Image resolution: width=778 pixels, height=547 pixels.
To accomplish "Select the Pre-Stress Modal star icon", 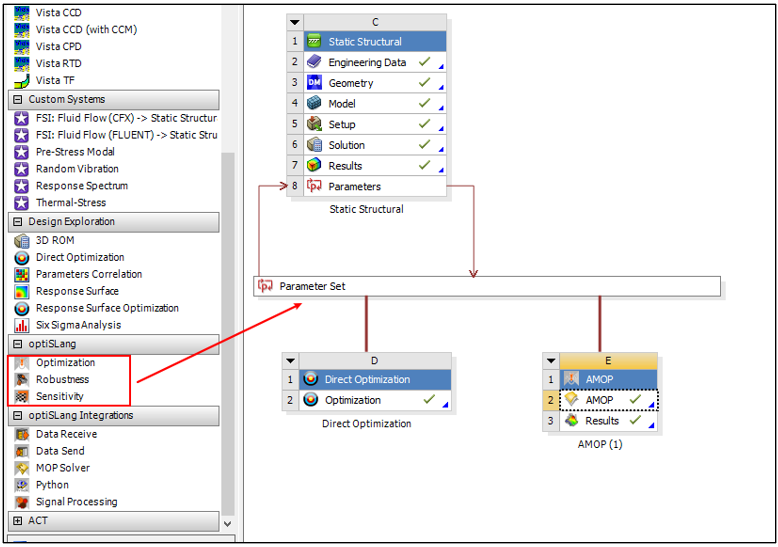I will [x=21, y=152].
